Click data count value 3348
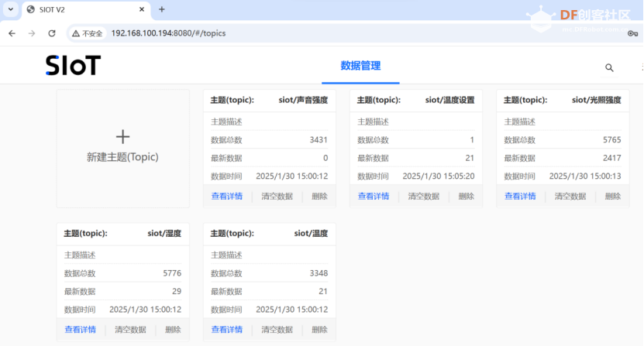 point(319,273)
